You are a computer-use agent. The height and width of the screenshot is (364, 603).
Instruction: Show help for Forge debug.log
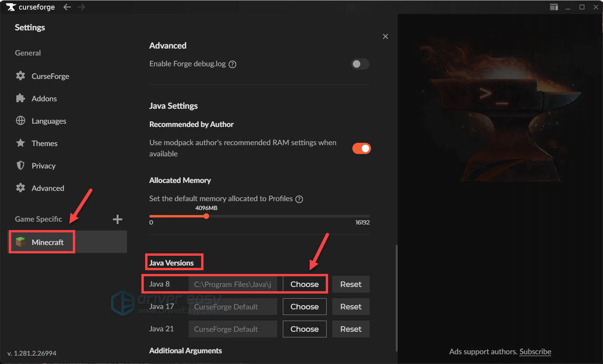pos(232,64)
